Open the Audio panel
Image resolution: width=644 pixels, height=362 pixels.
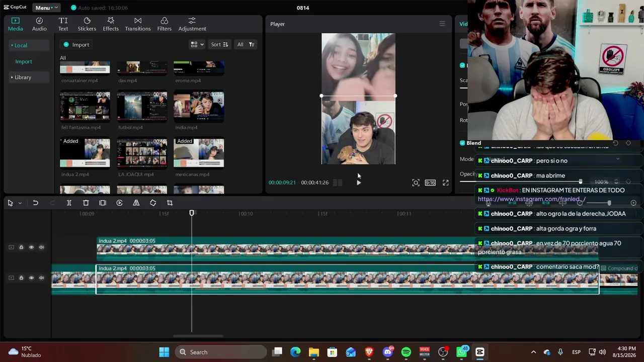pos(39,24)
